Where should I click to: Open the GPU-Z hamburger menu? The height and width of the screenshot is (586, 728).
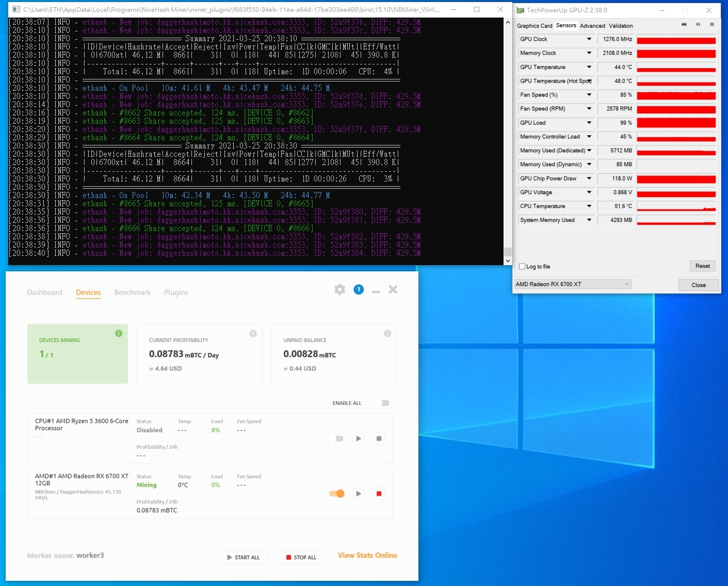tap(712, 25)
